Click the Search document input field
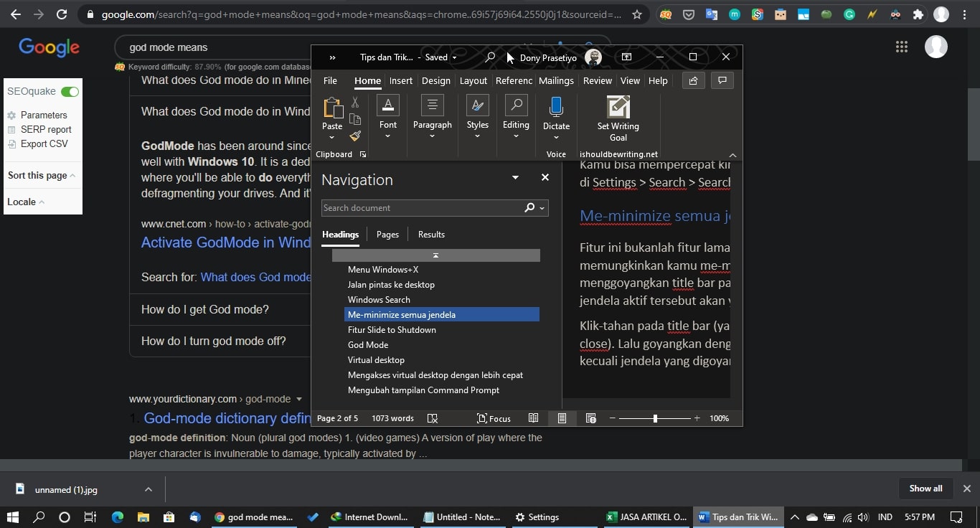This screenshot has width=980, height=528. 423,208
